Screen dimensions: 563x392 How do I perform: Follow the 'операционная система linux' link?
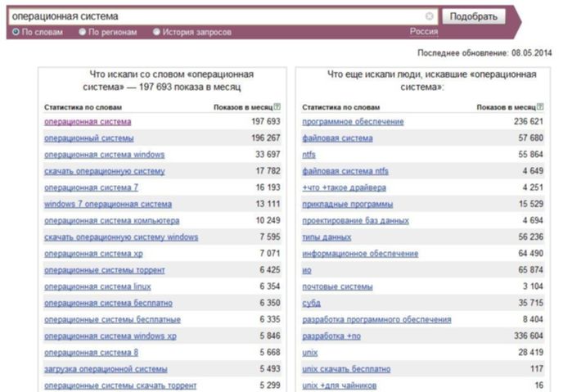[x=97, y=286]
